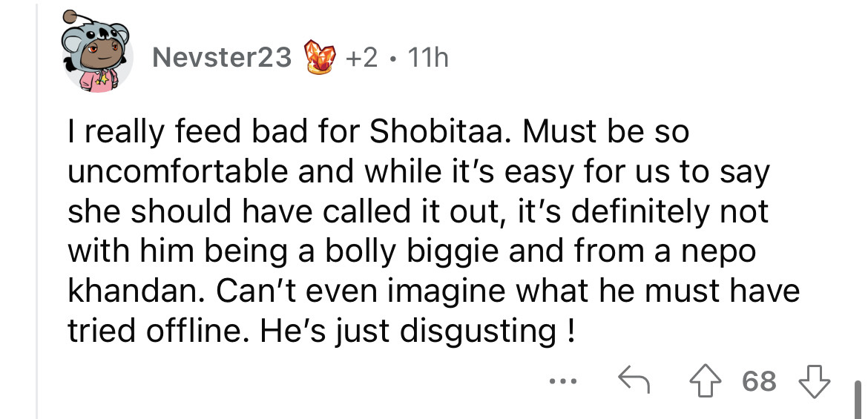Click the vote score 68
The width and height of the screenshot is (868, 419).
pos(759,381)
